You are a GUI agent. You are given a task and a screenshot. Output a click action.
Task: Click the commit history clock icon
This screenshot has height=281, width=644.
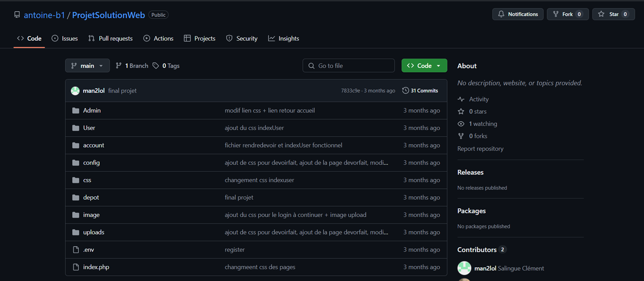pyautogui.click(x=405, y=91)
